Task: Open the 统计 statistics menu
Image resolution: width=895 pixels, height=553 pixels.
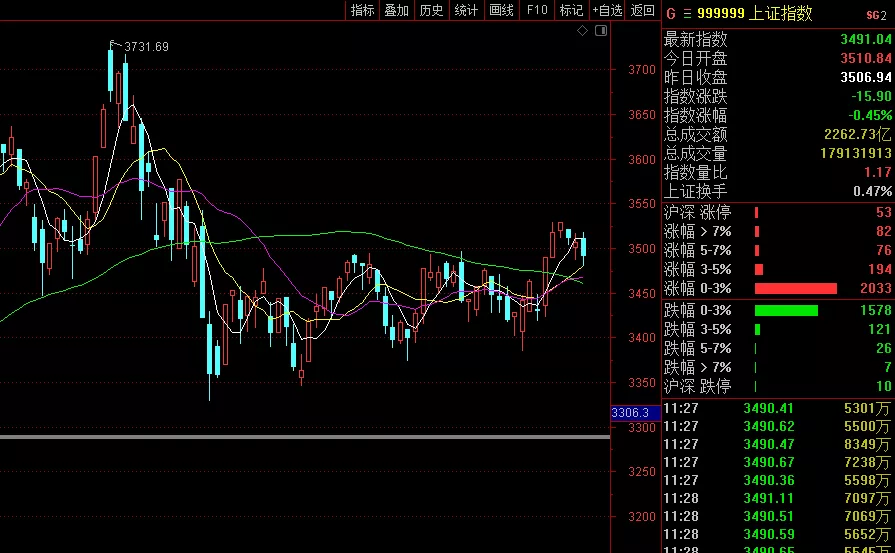Action: tap(466, 10)
